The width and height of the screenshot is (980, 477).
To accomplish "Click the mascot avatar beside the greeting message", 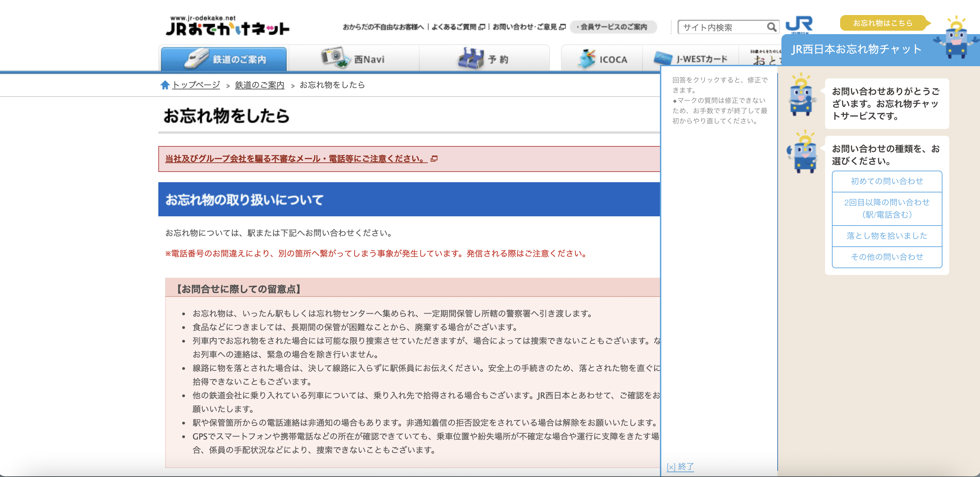I will tap(802, 94).
